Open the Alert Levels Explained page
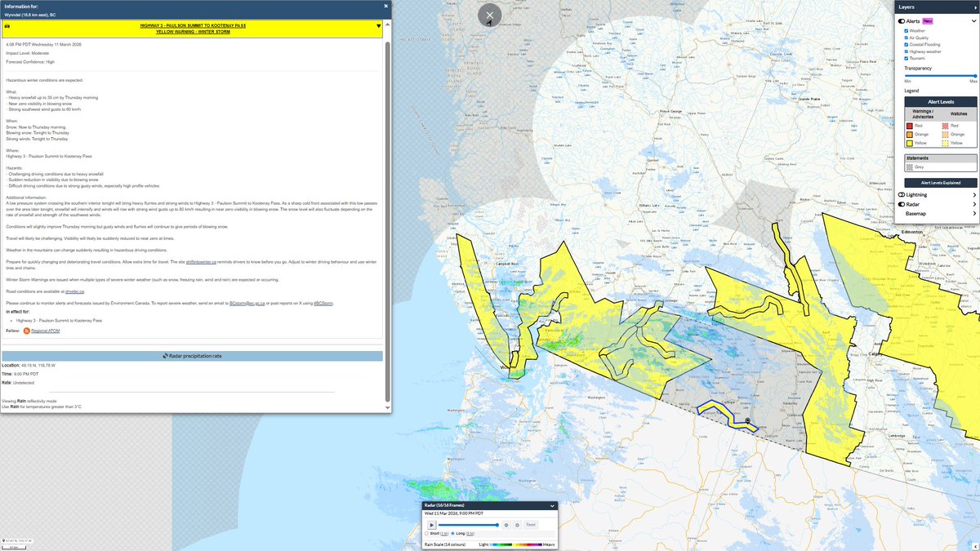The image size is (980, 551). click(x=940, y=183)
